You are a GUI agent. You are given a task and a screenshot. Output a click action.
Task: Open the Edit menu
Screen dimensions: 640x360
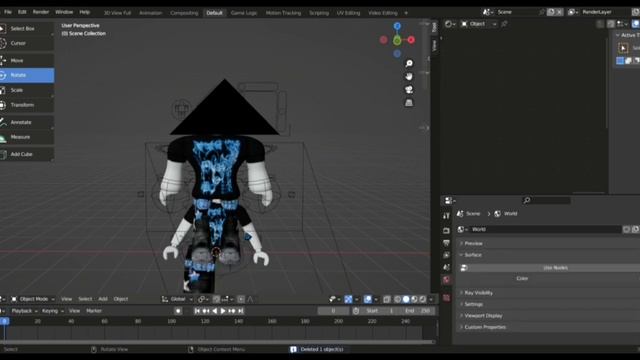[x=22, y=12]
